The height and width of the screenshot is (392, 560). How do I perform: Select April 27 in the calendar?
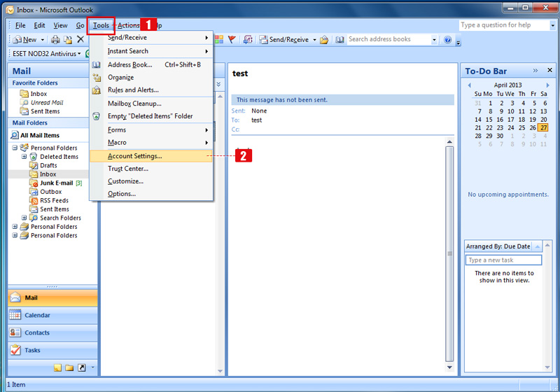pyautogui.click(x=543, y=127)
